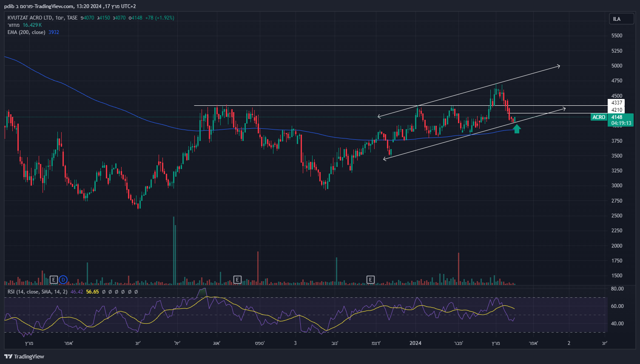This screenshot has width=640, height=364.
Task: Click the RSI value 46.42
Action: click(x=77, y=292)
